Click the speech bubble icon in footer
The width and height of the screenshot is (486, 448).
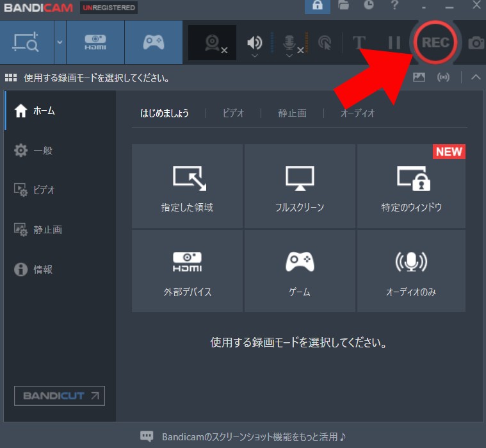coord(147,436)
